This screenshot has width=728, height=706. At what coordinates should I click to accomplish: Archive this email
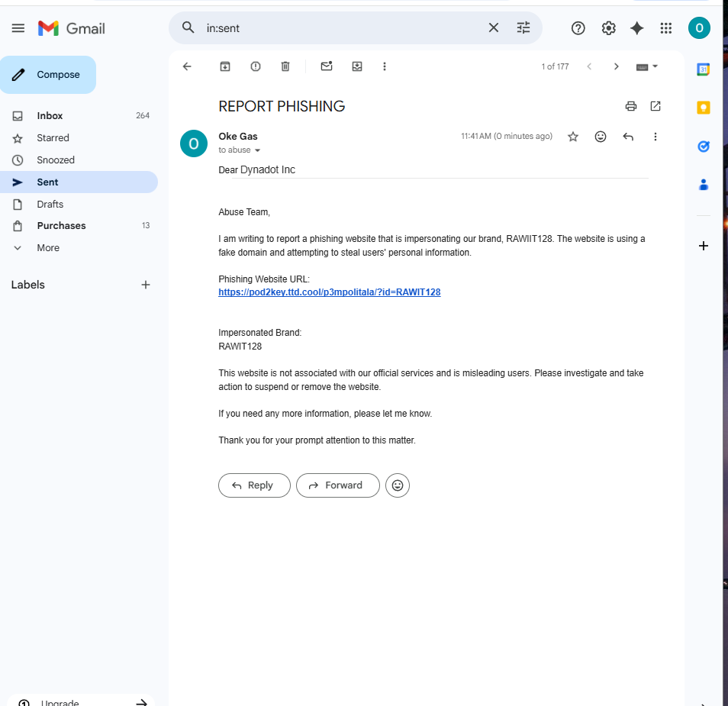coord(224,66)
